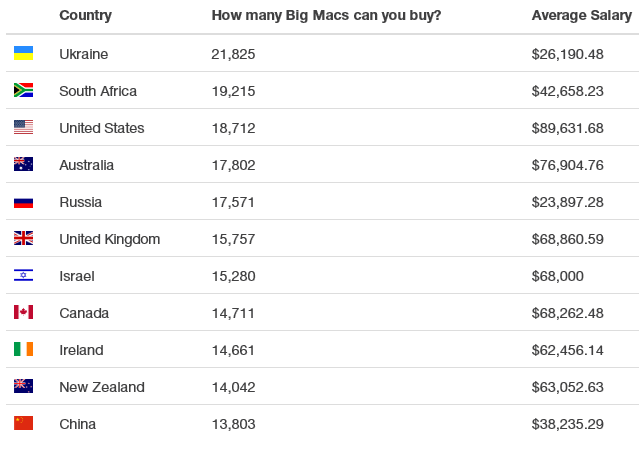
Task: Sort by the Big Macs column header
Action: (326, 16)
